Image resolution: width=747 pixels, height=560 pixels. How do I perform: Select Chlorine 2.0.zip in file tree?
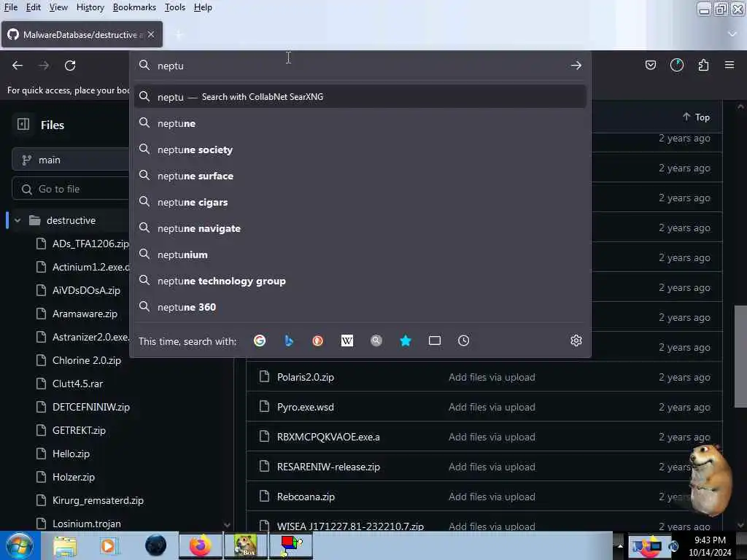click(87, 360)
